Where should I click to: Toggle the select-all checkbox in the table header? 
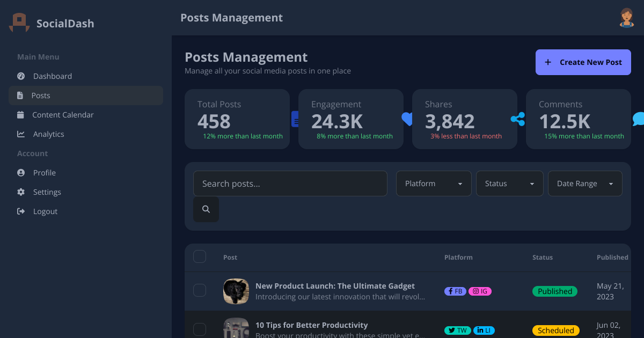[x=199, y=256]
